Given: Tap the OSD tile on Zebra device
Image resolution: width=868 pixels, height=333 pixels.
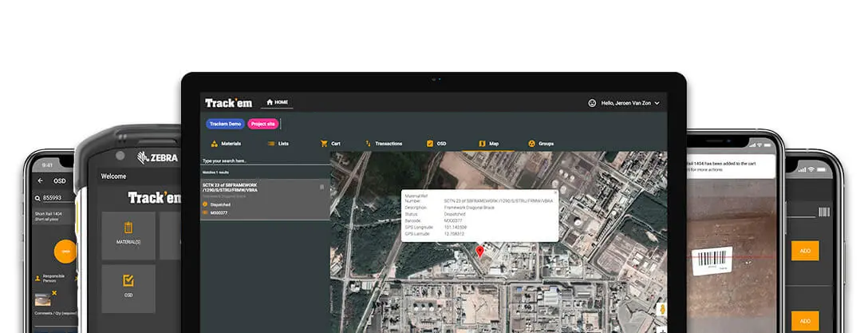Looking at the screenshot, I should pyautogui.click(x=128, y=288).
